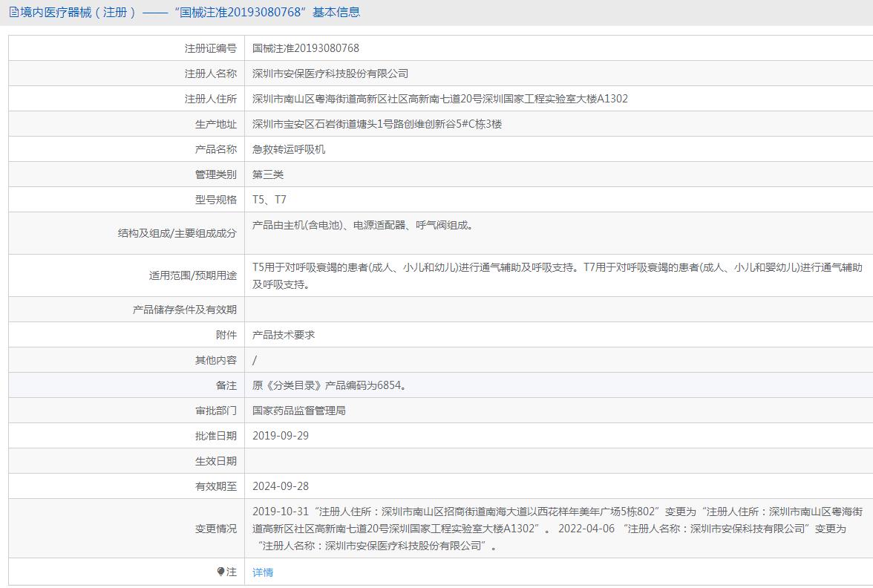
Task: Select attachment value 产品技术要求
Action: tap(284, 335)
